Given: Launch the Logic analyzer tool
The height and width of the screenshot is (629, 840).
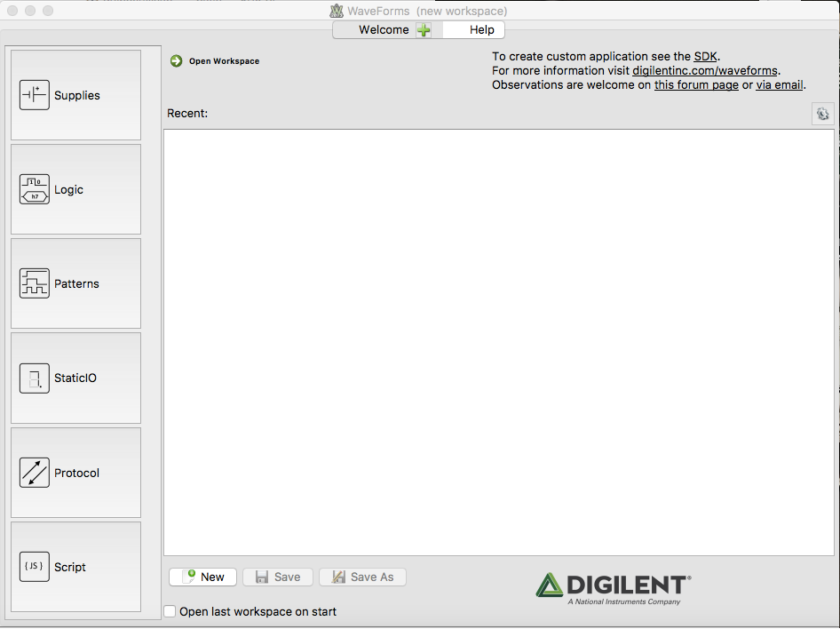Looking at the screenshot, I should coord(76,189).
